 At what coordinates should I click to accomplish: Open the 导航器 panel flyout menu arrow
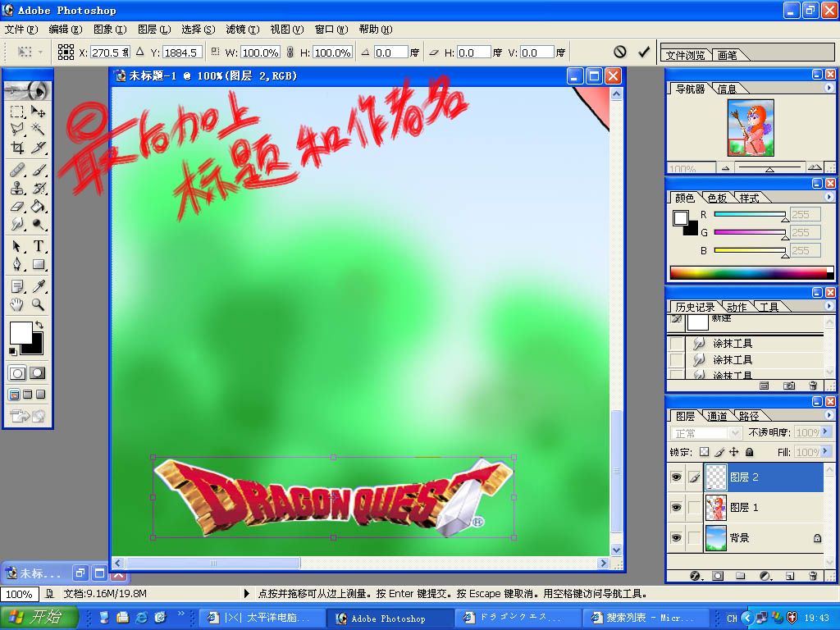829,87
